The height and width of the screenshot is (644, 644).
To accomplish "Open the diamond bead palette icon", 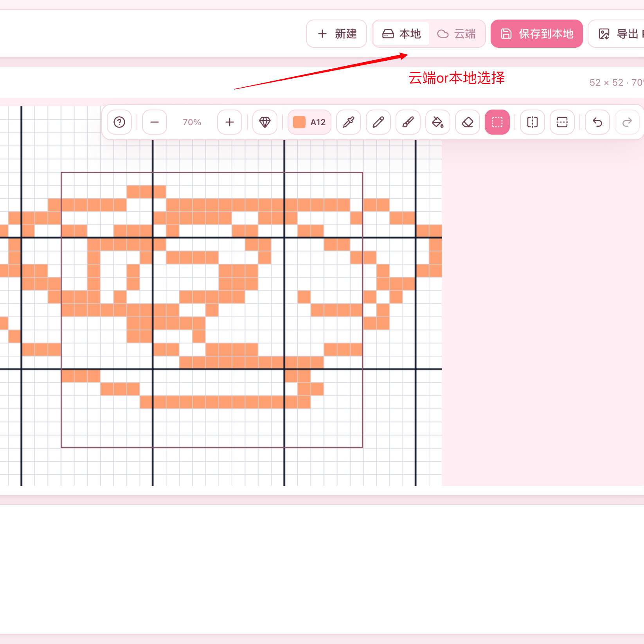I will click(x=265, y=122).
